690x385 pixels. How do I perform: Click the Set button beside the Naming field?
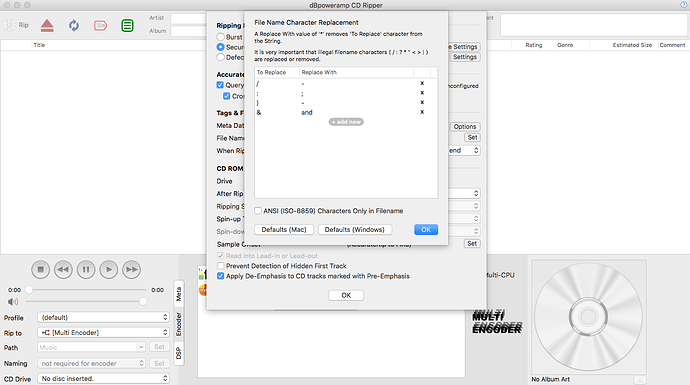coord(159,363)
